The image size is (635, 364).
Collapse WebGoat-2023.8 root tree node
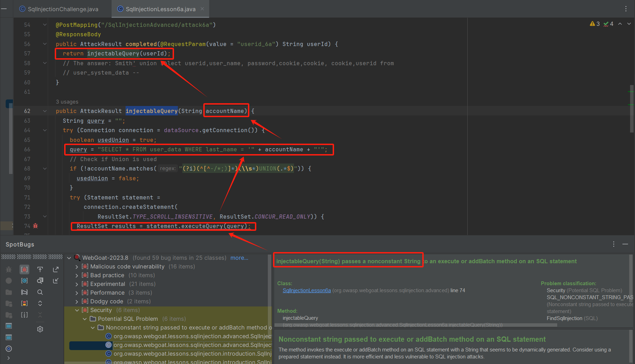click(x=69, y=258)
